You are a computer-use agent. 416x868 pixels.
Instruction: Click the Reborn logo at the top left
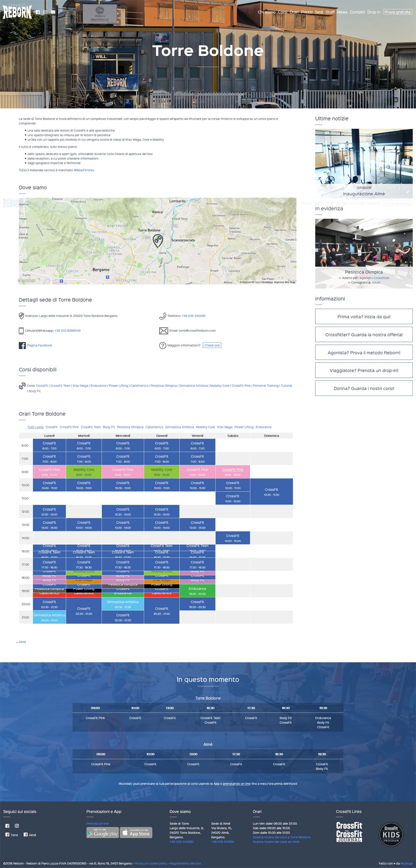tap(17, 12)
